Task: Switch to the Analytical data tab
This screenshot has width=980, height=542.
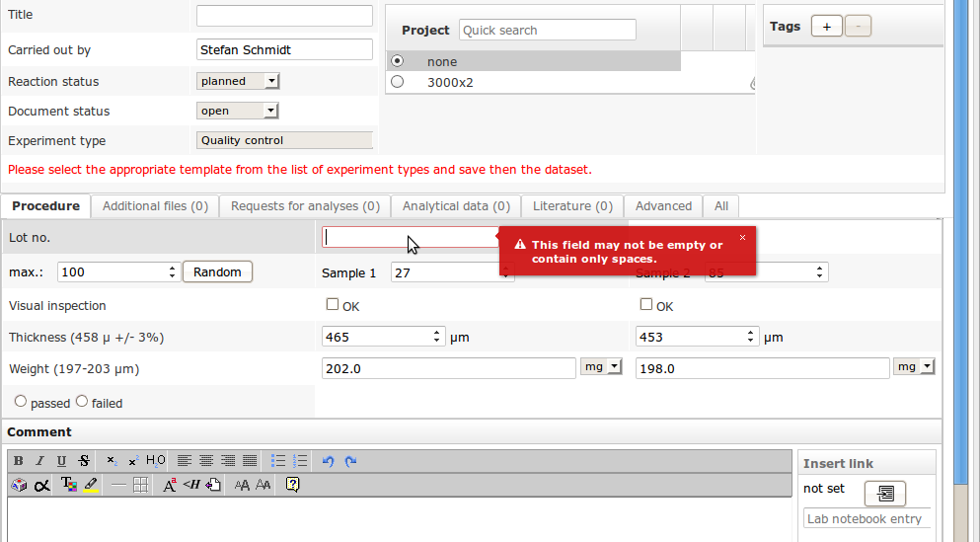Action: pos(456,206)
